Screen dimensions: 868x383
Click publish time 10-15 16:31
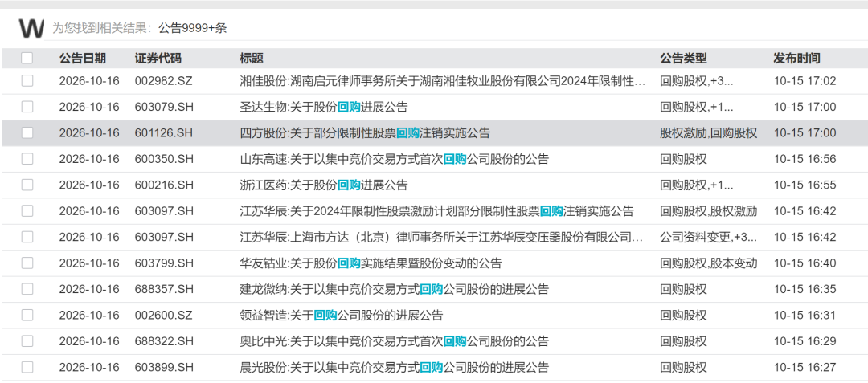click(x=805, y=315)
